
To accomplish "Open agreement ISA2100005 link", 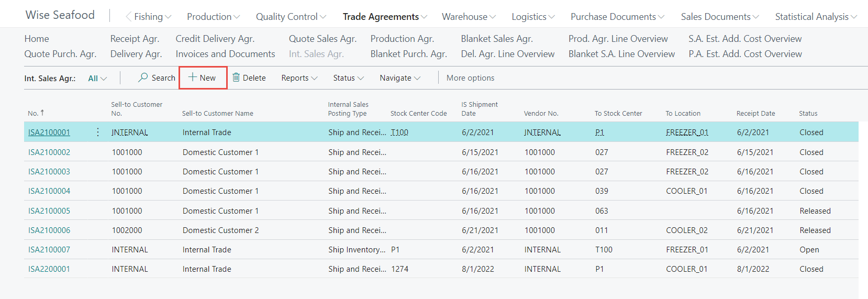I will tap(49, 211).
